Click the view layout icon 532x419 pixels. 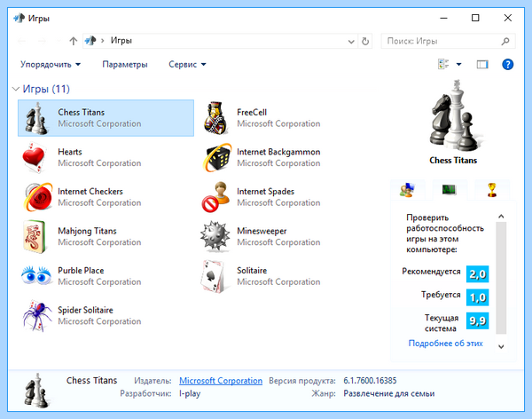[x=443, y=64]
